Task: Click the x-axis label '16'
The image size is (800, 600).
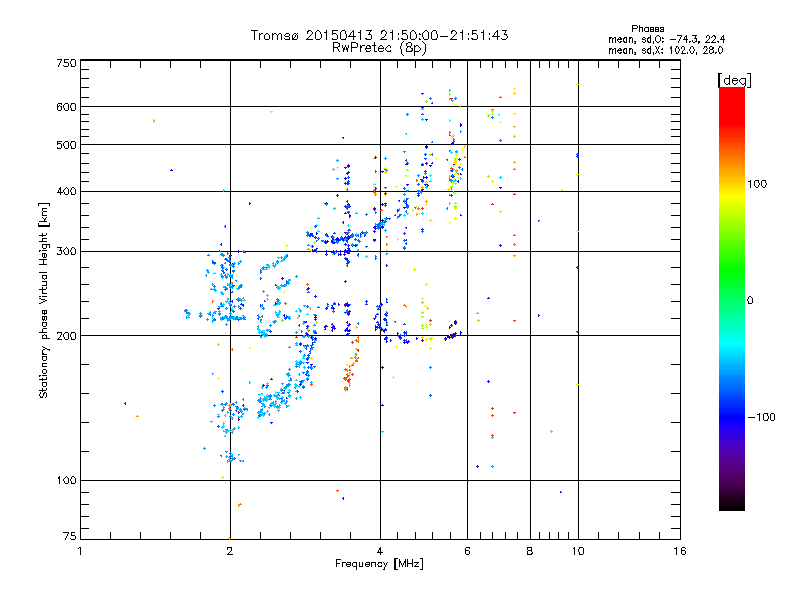Action: (680, 551)
